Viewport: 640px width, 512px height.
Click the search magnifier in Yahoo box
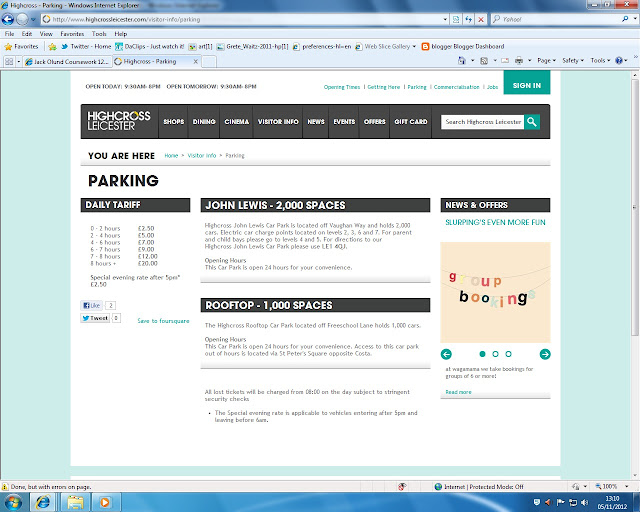tap(625, 19)
